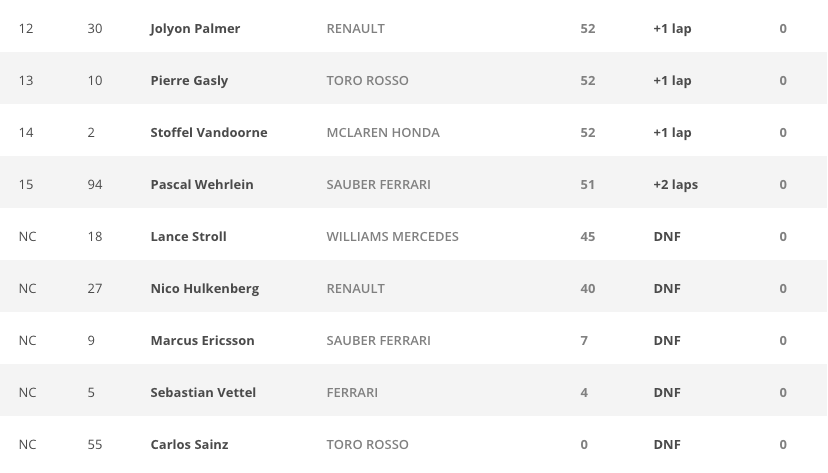The width and height of the screenshot is (828, 473).
Task: Select car number 94 cell
Action: point(95,185)
